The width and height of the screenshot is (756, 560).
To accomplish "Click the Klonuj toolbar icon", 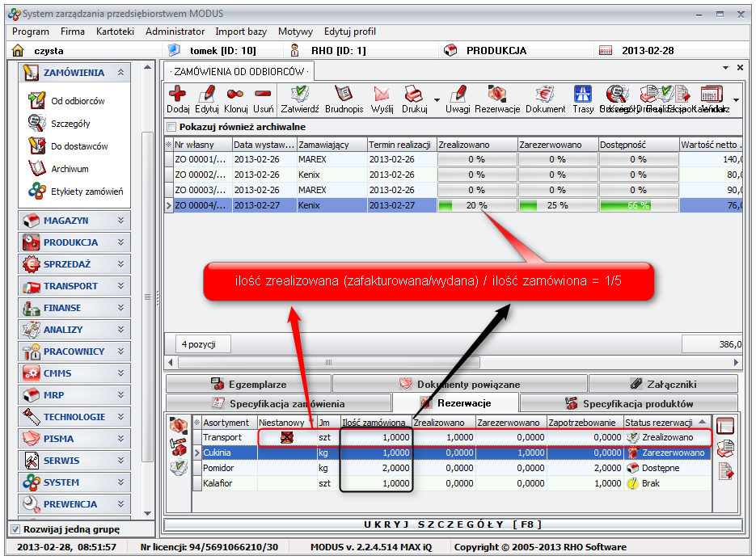I will [x=236, y=95].
